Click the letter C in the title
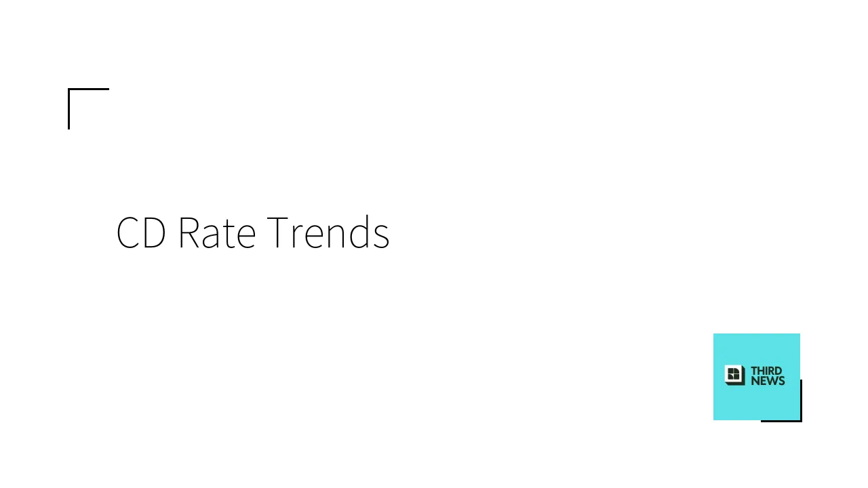This screenshot has height=488, width=868. 128,233
